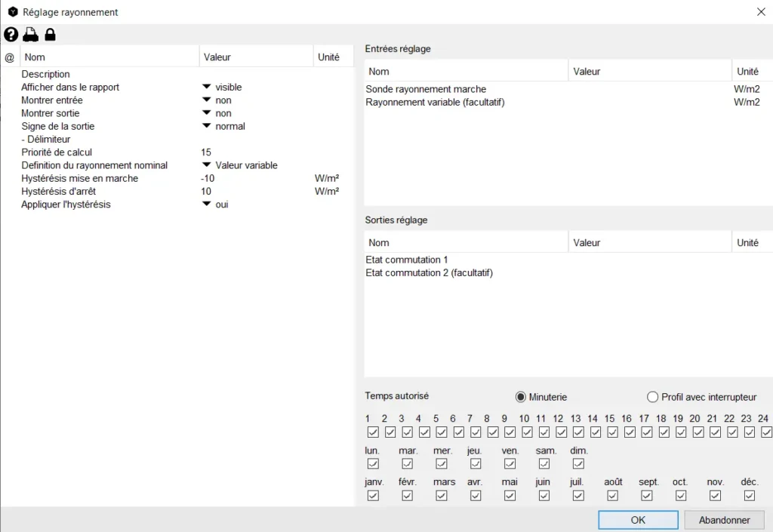Open the Appliquer l'hystérésis dropdown

point(205,204)
